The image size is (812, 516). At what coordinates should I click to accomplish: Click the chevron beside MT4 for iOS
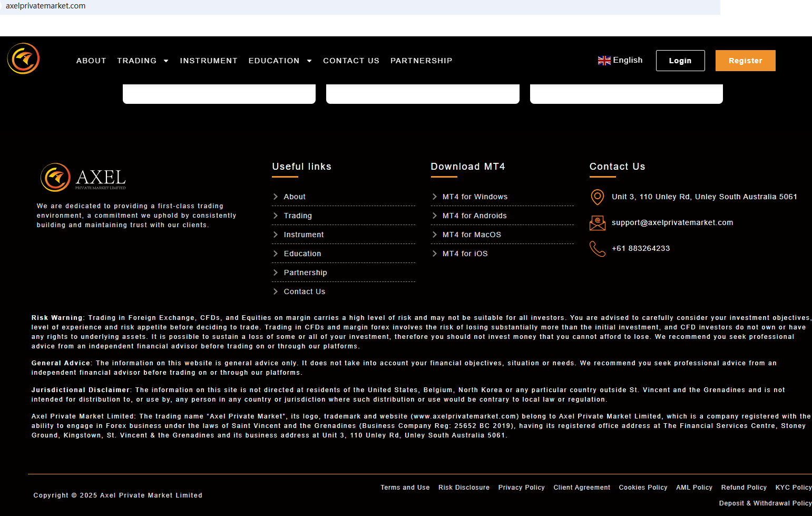point(435,253)
